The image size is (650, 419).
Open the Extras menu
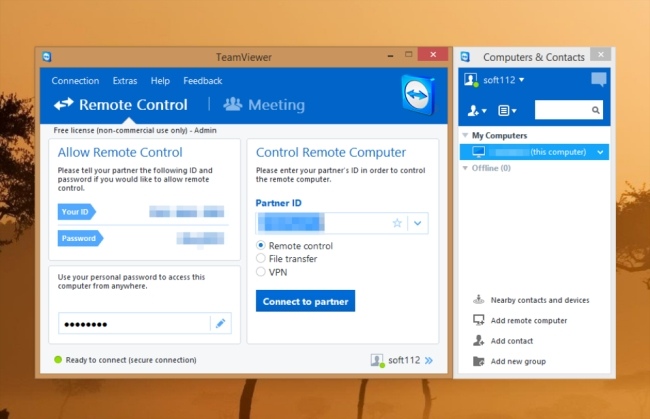pos(125,81)
